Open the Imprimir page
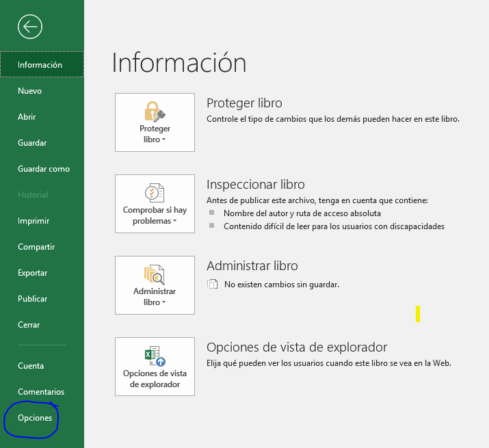Image resolution: width=489 pixels, height=448 pixels. pos(42,221)
